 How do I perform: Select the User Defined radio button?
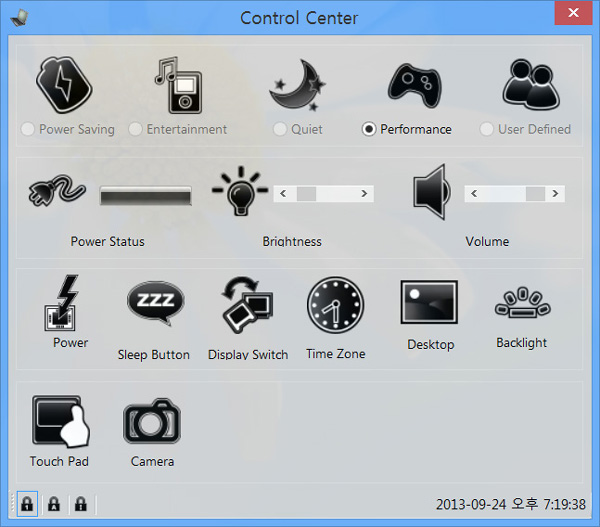(x=486, y=129)
